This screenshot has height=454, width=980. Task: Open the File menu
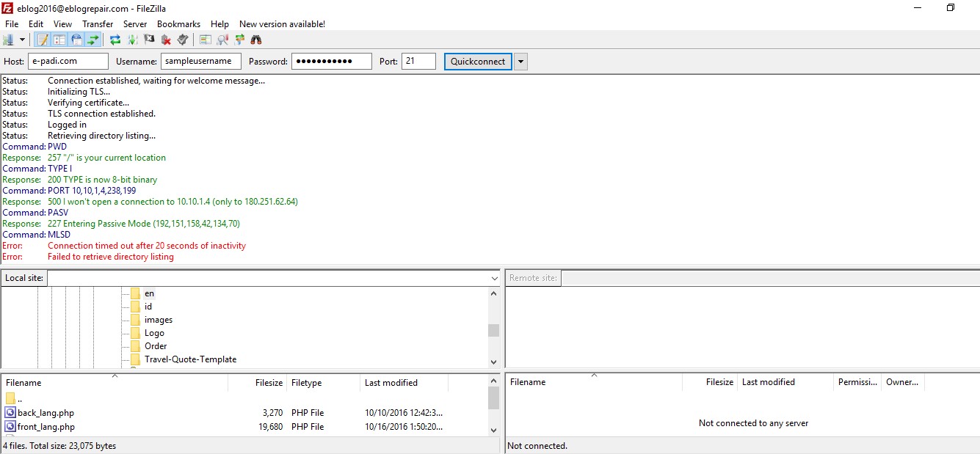(x=12, y=24)
